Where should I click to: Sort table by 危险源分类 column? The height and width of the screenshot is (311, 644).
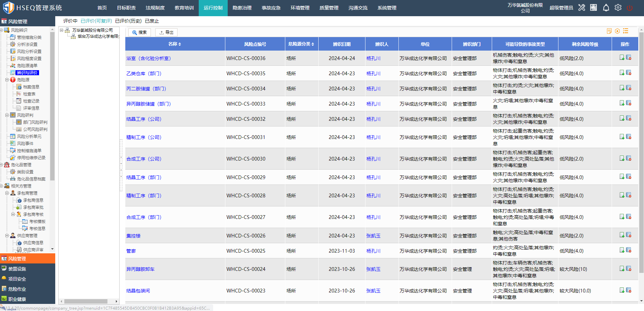coord(301,44)
